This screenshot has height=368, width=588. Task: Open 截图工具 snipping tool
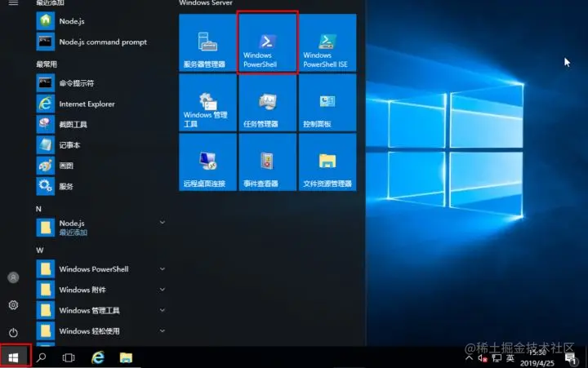101,124
